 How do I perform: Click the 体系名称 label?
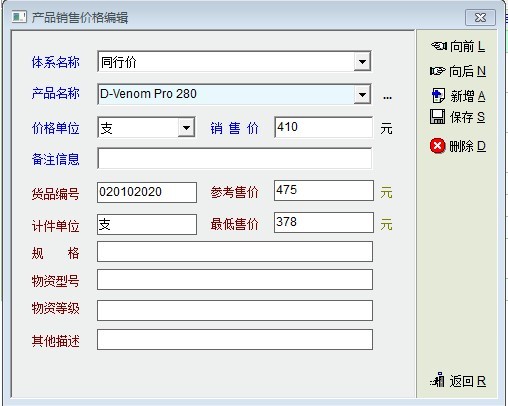click(x=56, y=62)
